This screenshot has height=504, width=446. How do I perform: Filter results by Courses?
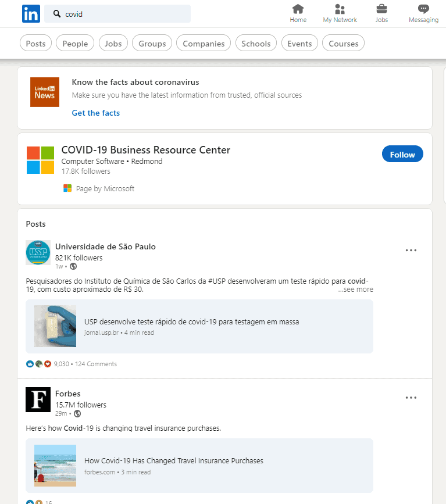point(344,43)
